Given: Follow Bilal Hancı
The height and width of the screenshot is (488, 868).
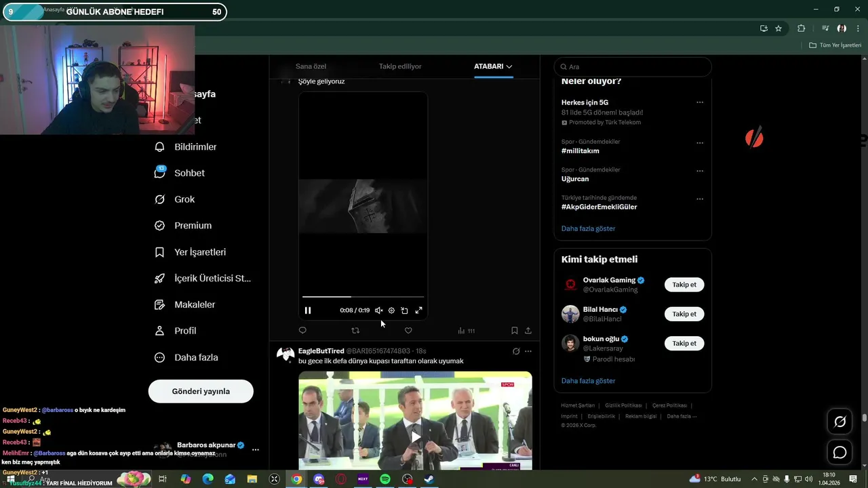Looking at the screenshot, I should tap(684, 314).
